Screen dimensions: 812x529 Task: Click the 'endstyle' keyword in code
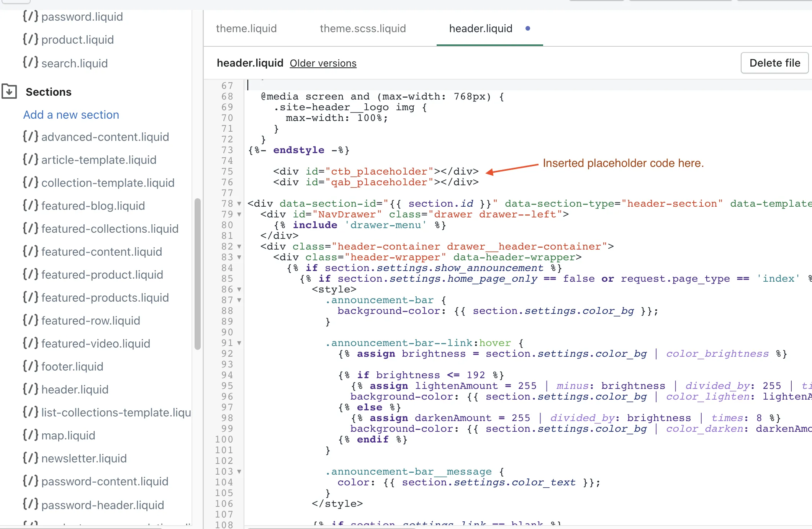click(x=298, y=150)
